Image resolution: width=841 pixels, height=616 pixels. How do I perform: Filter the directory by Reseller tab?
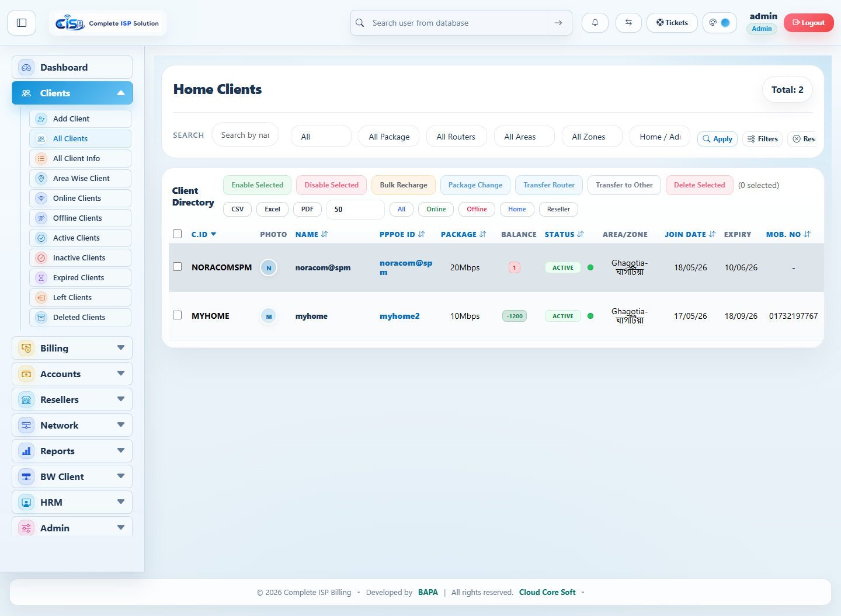click(558, 210)
